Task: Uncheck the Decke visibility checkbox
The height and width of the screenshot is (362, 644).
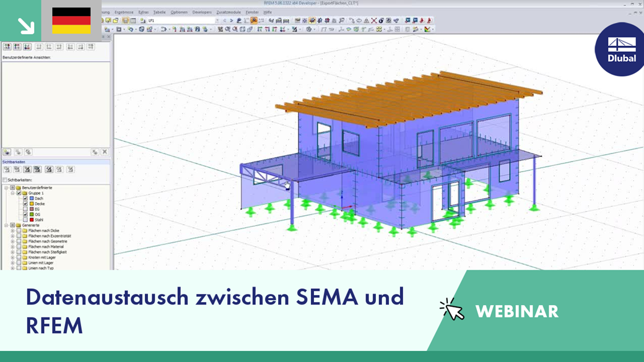Action: point(25,204)
